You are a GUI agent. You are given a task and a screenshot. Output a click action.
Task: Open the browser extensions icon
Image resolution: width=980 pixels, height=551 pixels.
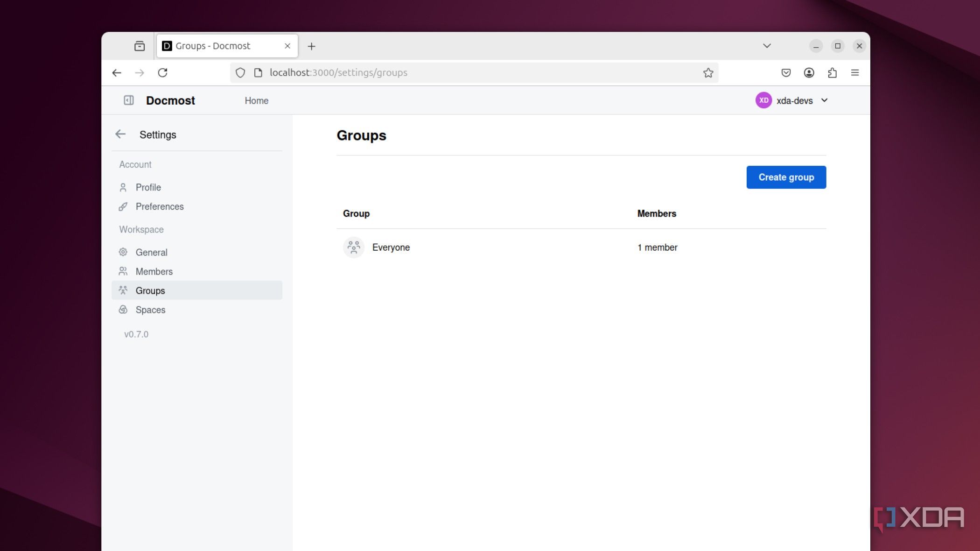pos(832,73)
